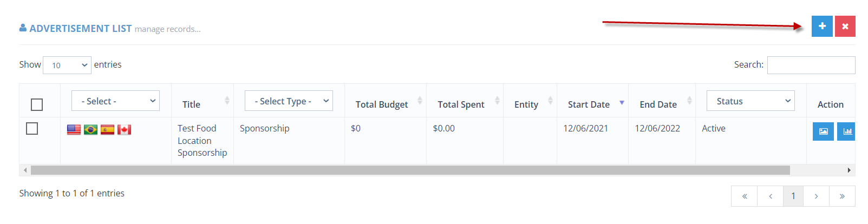This screenshot has width=868, height=224.
Task: Expand the '- Select Type -' dropdown
Action: pos(289,101)
